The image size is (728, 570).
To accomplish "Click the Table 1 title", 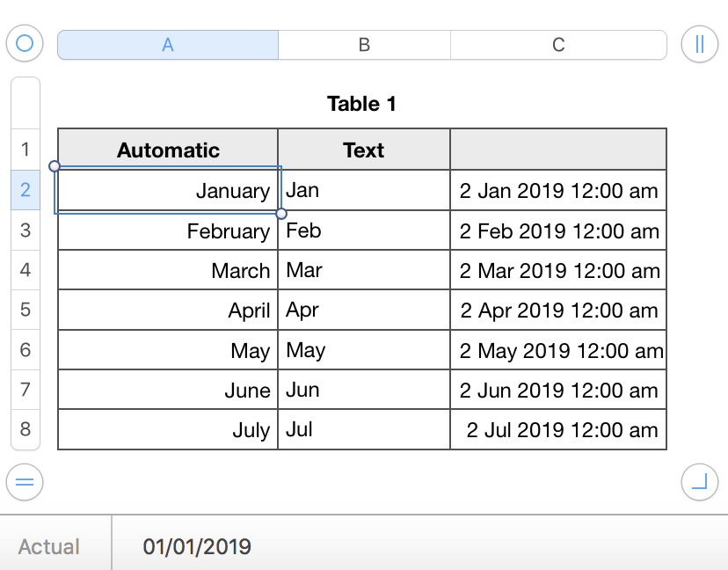I will (361, 104).
